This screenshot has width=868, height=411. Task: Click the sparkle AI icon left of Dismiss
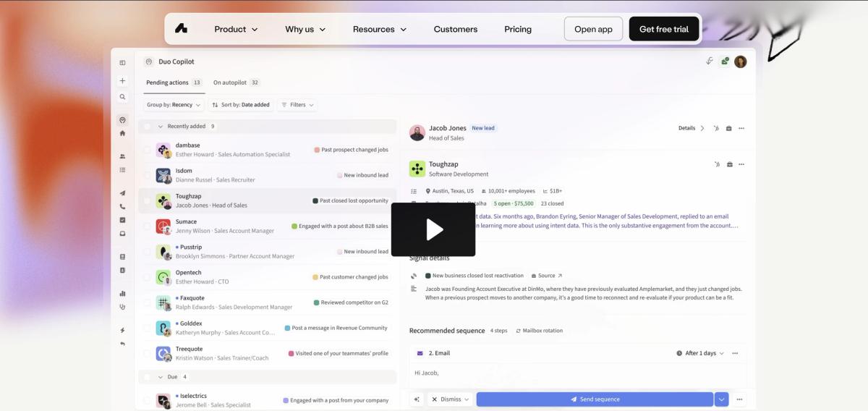pyautogui.click(x=417, y=399)
